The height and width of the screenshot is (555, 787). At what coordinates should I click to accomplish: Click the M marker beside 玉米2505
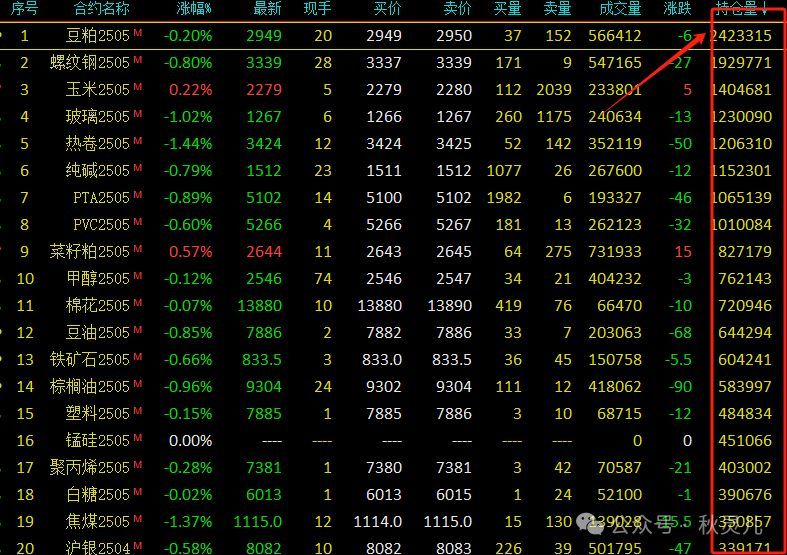[138, 87]
